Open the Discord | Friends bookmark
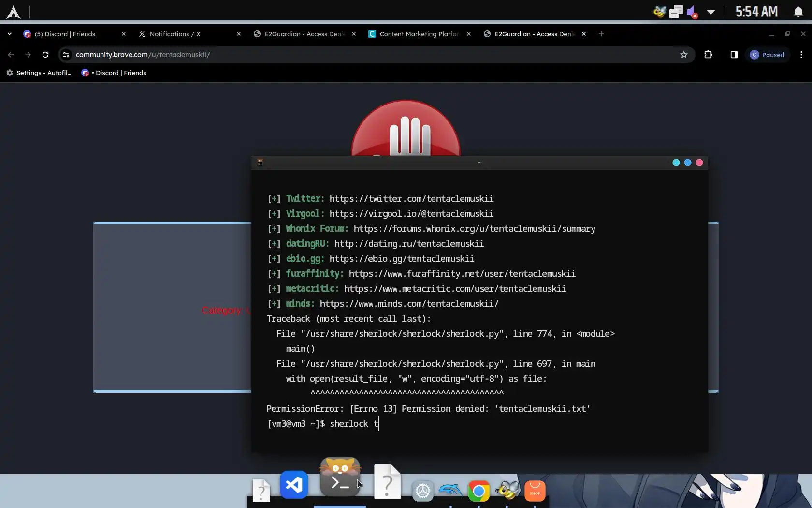Screen dimensions: 812x508 click(x=114, y=73)
